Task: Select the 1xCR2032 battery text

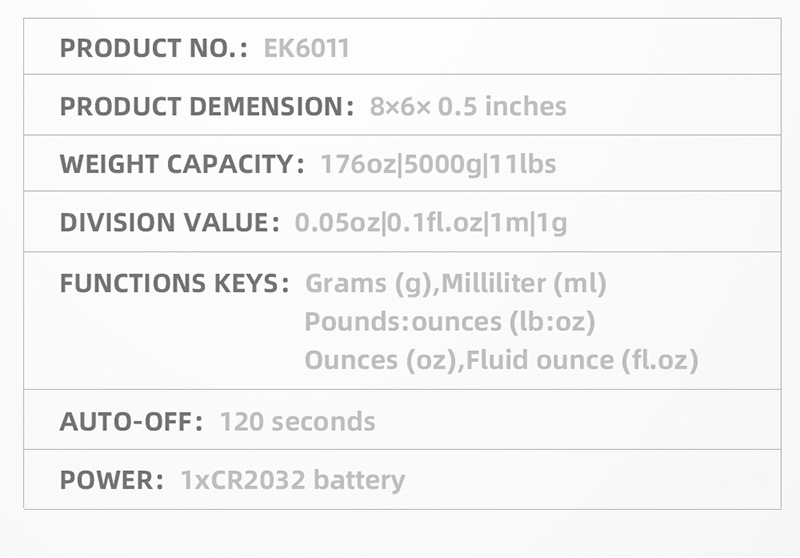Action: point(293,480)
